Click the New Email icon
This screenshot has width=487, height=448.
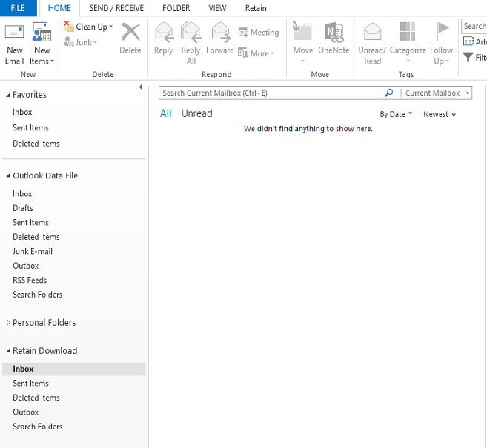tap(14, 33)
